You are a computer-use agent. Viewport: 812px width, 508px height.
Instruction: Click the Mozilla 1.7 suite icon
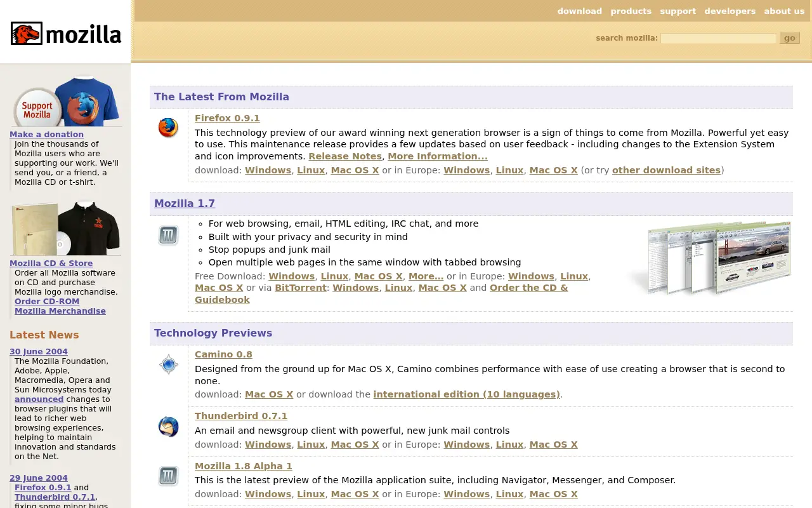point(168,236)
